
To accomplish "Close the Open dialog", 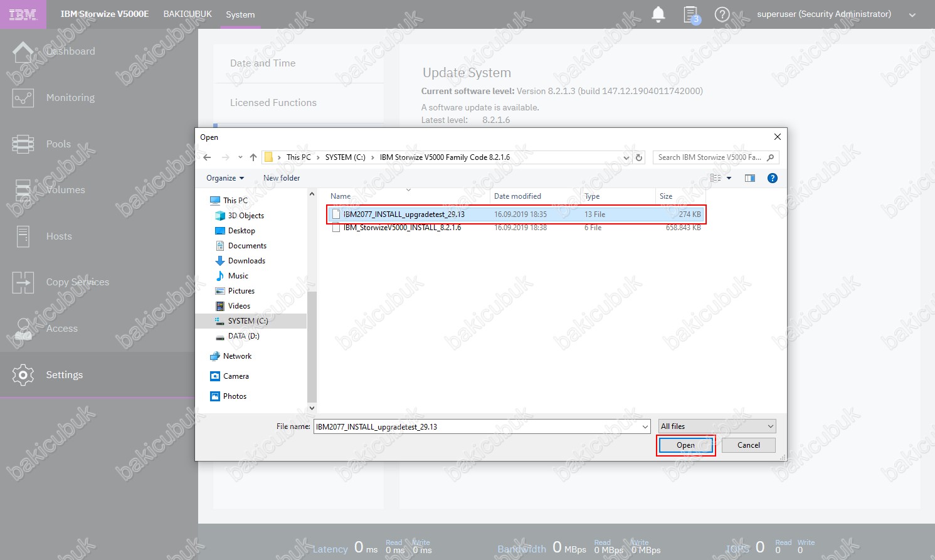I will coord(778,137).
